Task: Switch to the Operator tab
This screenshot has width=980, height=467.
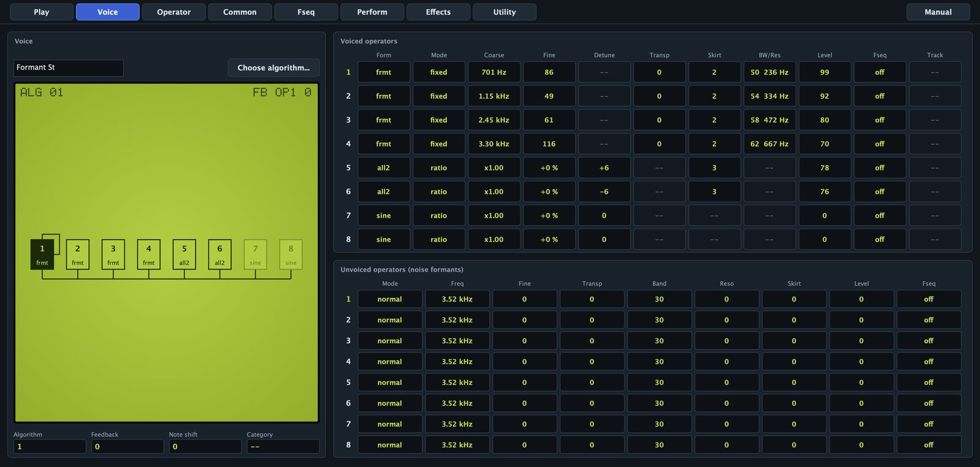Action: [174, 12]
